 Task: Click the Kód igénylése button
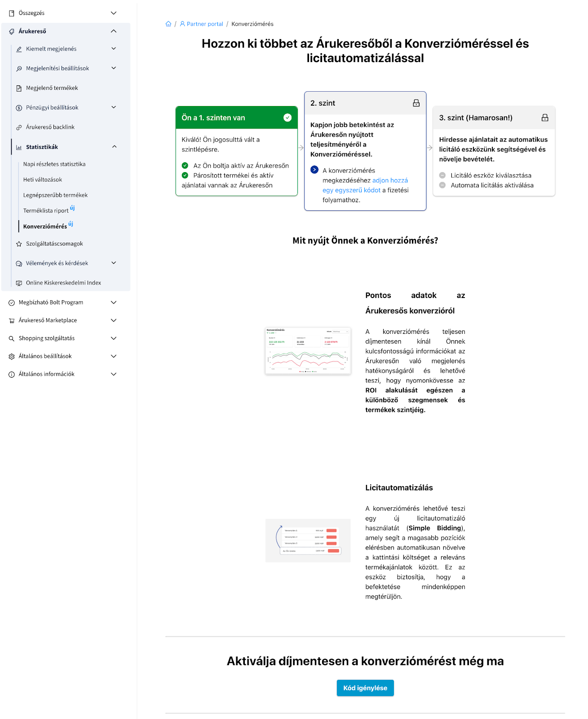click(365, 688)
